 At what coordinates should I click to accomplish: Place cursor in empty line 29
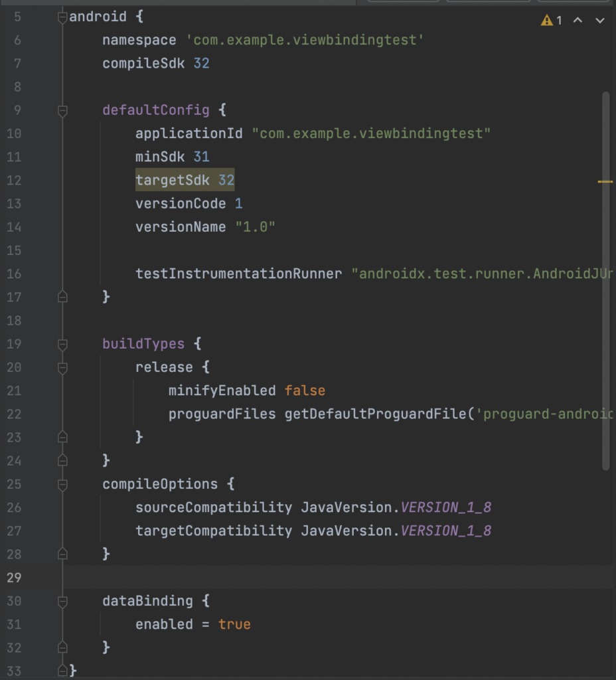tap(266, 578)
